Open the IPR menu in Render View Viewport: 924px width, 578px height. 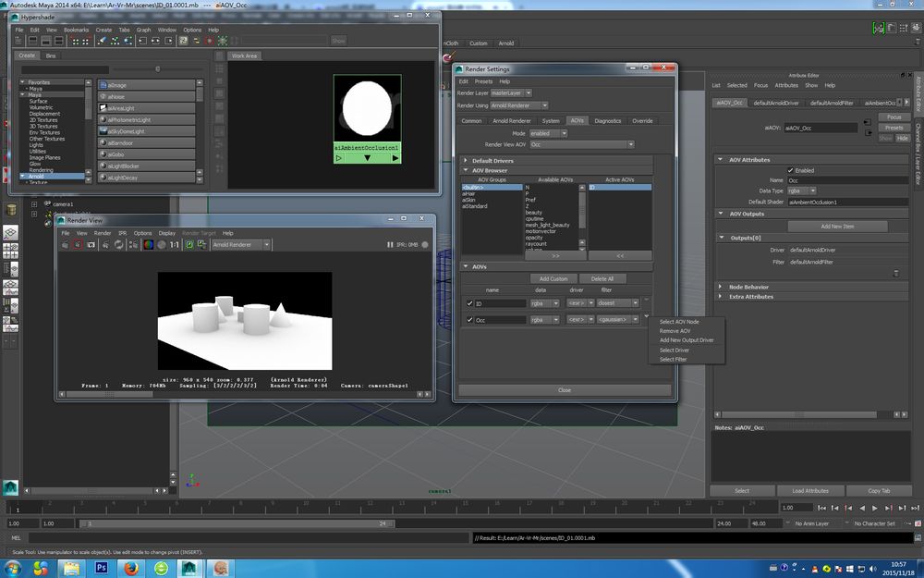point(123,234)
